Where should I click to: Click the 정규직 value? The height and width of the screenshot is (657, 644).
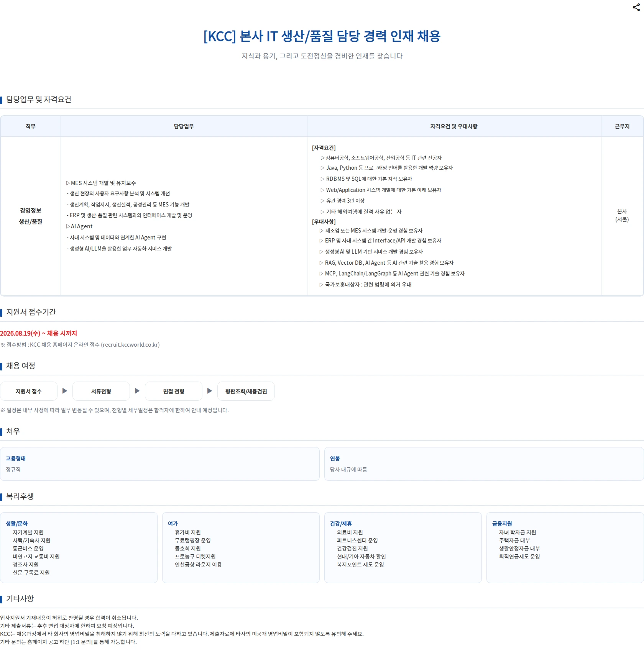[13, 470]
